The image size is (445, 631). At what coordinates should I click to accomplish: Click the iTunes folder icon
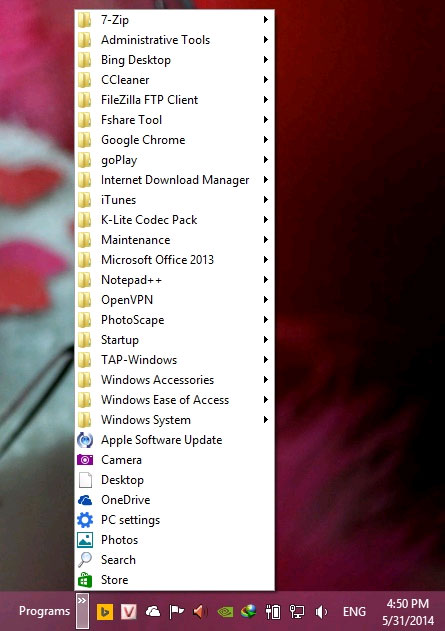click(x=84, y=200)
